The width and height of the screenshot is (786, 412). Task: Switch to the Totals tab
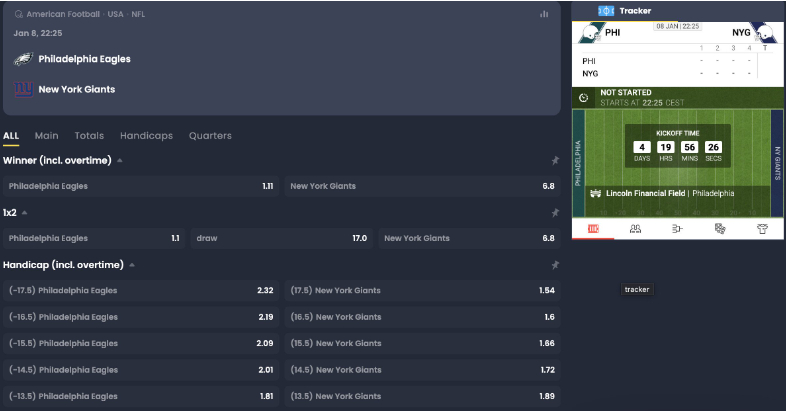tap(89, 136)
